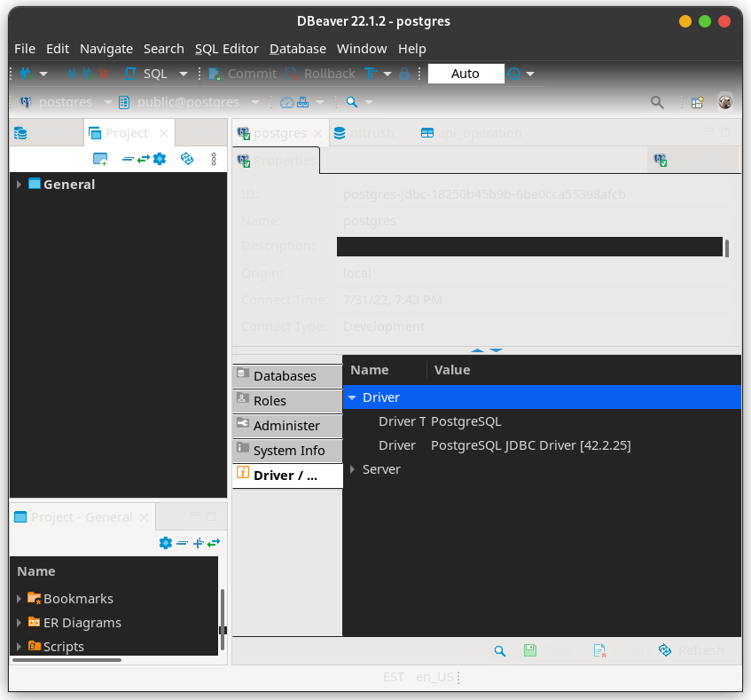
Task: Select the Administer side tab
Action: point(287,426)
